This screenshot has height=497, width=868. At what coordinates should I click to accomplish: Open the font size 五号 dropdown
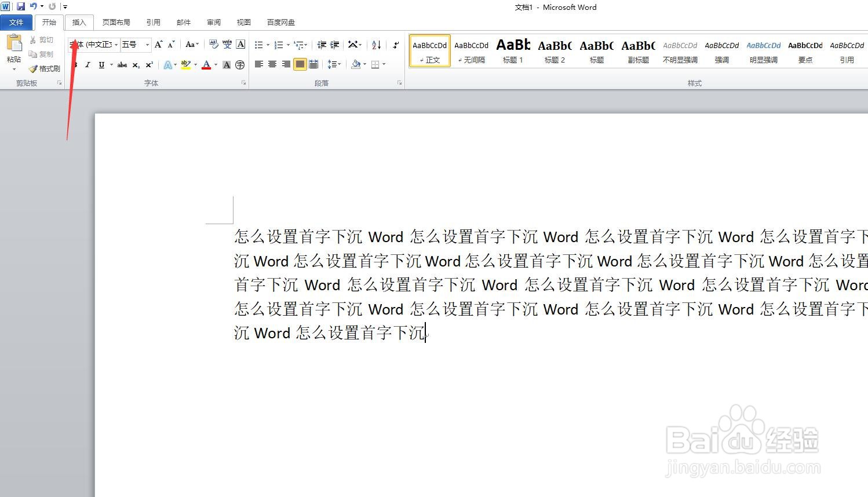147,45
